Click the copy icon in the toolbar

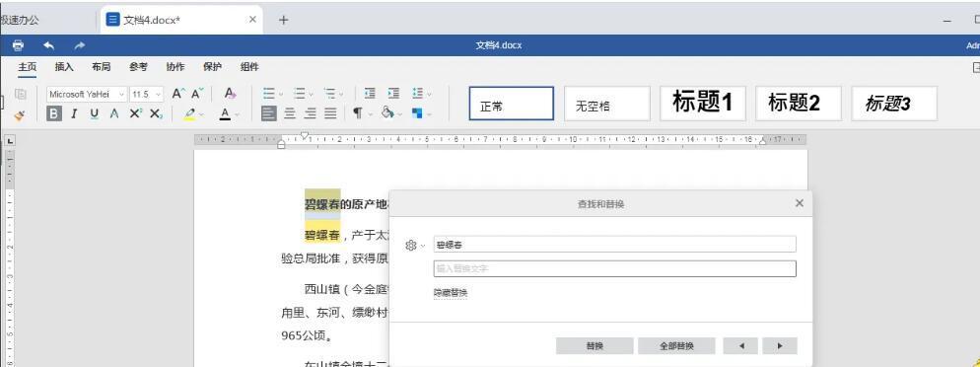[20, 94]
